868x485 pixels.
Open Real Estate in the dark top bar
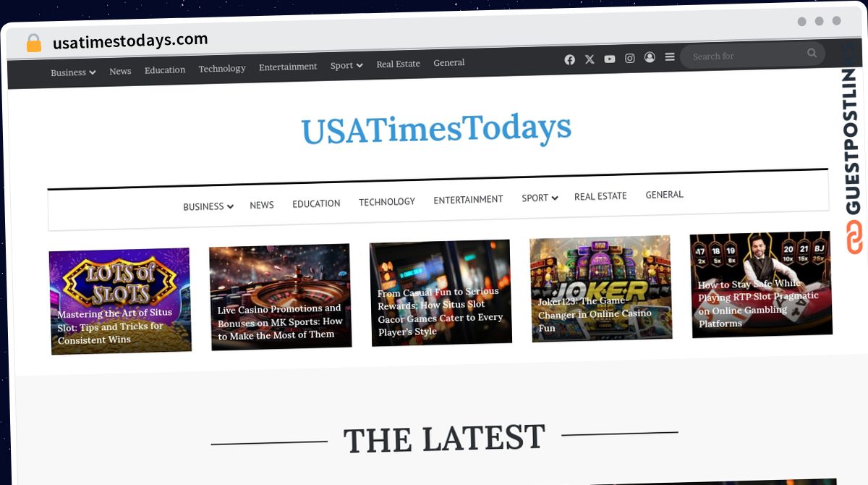[x=398, y=64]
